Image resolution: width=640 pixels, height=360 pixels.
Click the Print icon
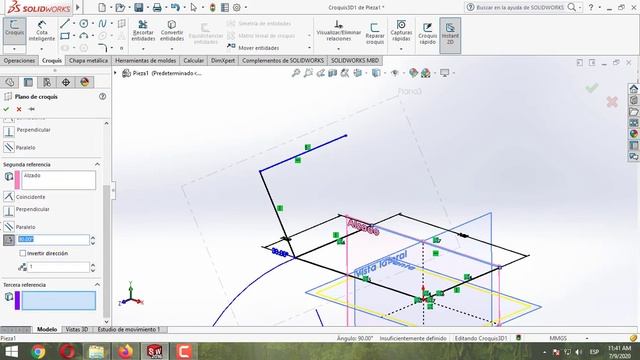pos(157,7)
